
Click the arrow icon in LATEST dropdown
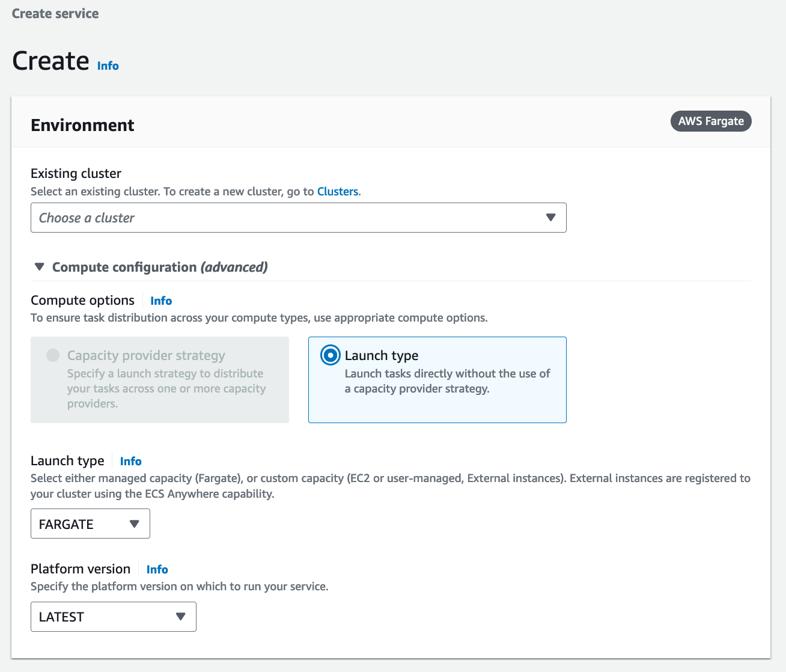[x=180, y=617]
